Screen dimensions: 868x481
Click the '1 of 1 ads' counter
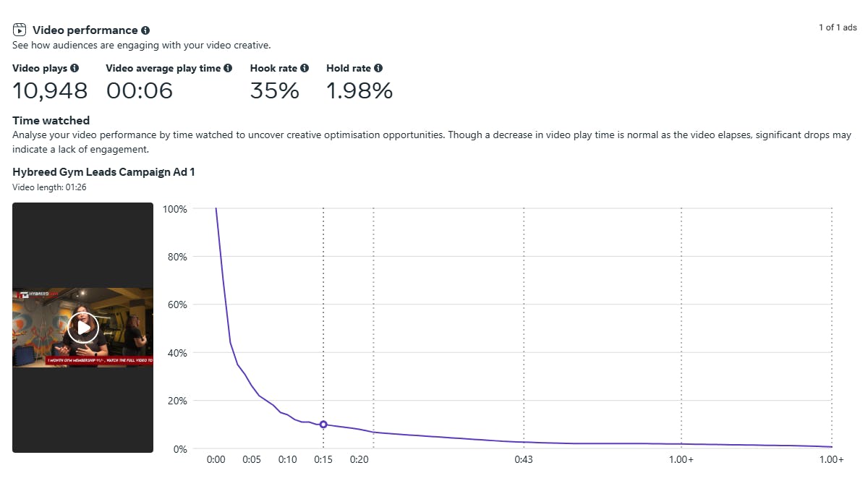click(x=838, y=27)
